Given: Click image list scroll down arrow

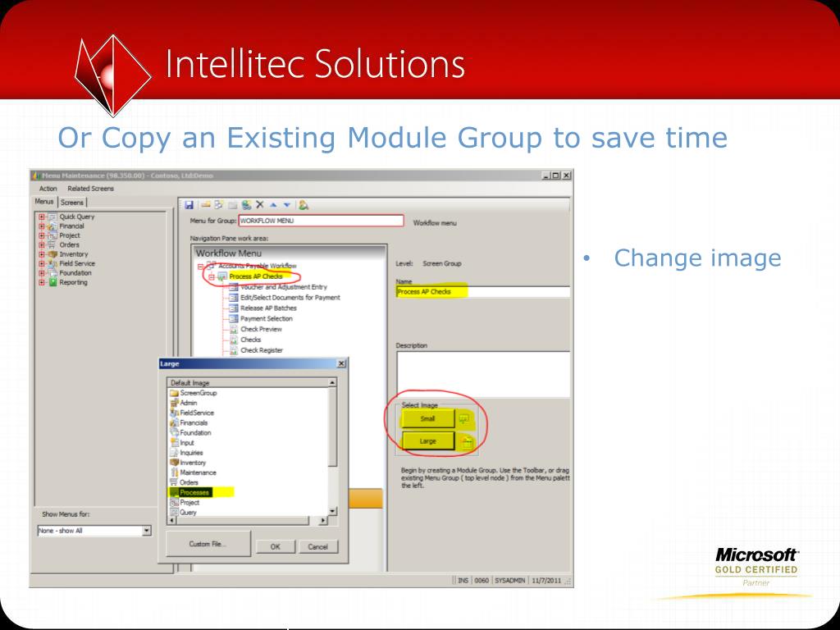Looking at the screenshot, I should coord(332,511).
